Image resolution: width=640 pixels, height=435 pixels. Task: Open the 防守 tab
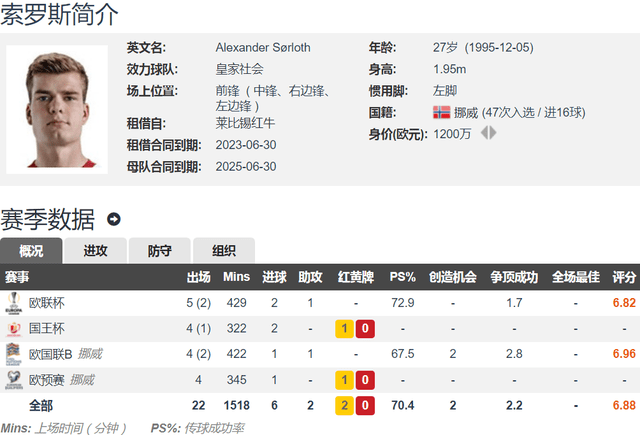click(160, 251)
